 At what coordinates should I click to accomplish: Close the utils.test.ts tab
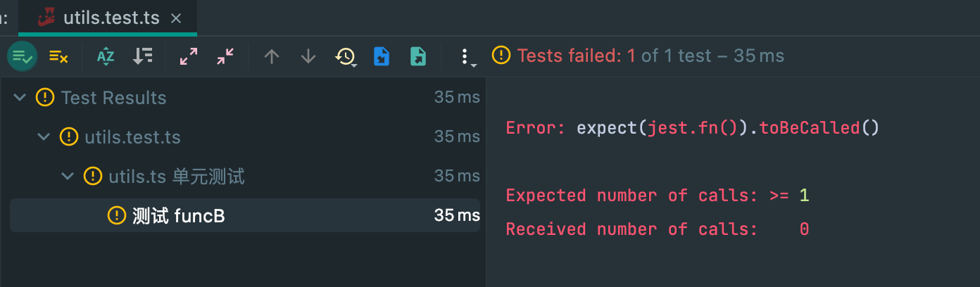(176, 18)
